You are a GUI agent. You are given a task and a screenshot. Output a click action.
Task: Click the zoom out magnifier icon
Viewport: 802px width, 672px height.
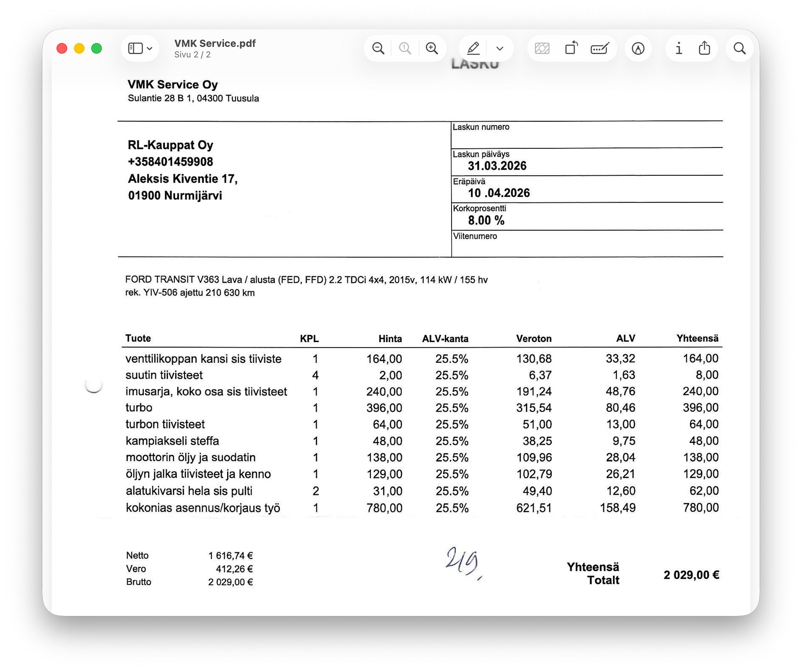tap(378, 49)
